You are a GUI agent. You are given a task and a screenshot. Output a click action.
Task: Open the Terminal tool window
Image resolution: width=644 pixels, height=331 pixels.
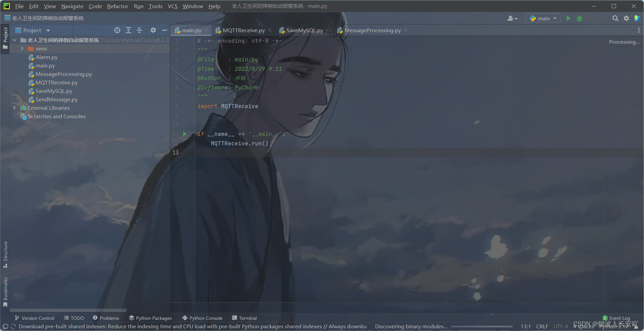coord(245,318)
